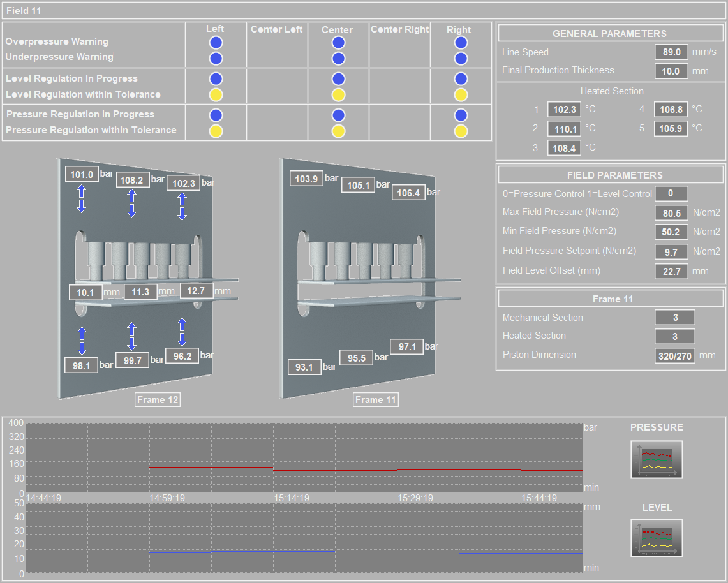Click the Piston Dimension 320/270 field
This screenshot has width=728, height=583.
point(675,356)
